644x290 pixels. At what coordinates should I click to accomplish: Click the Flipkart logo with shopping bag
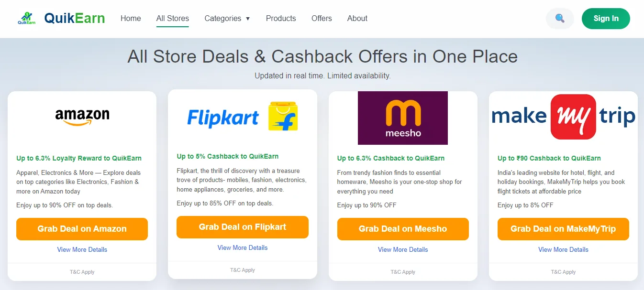[242, 117]
